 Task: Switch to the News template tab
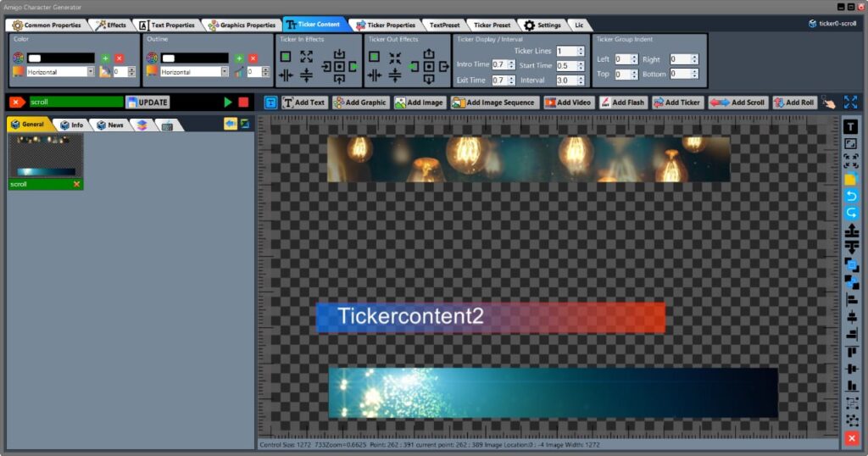click(110, 125)
